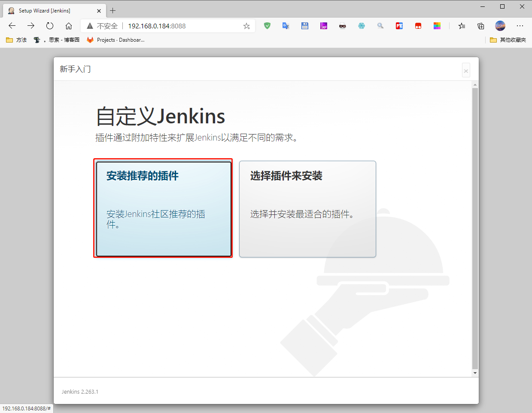Screen dimensions: 532x413
Task: Click the Jenkins 2.263.1 version text
Action: [x=80, y=392]
